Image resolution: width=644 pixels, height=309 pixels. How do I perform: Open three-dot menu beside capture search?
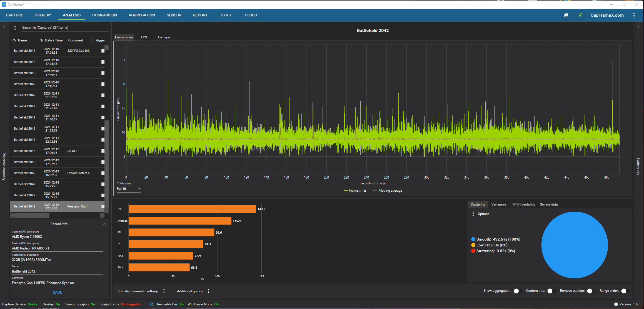coord(15,28)
